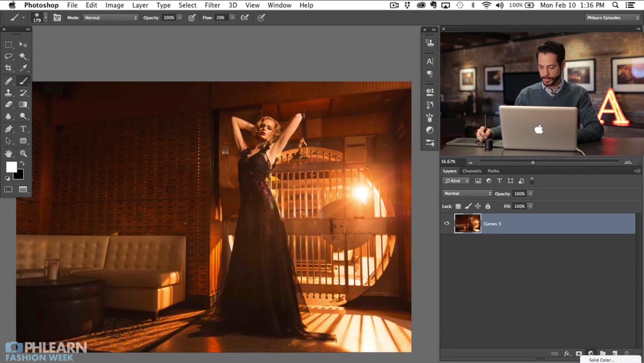644x363 pixels.
Task: Toggle pixel layers filter
Action: pyautogui.click(x=478, y=181)
